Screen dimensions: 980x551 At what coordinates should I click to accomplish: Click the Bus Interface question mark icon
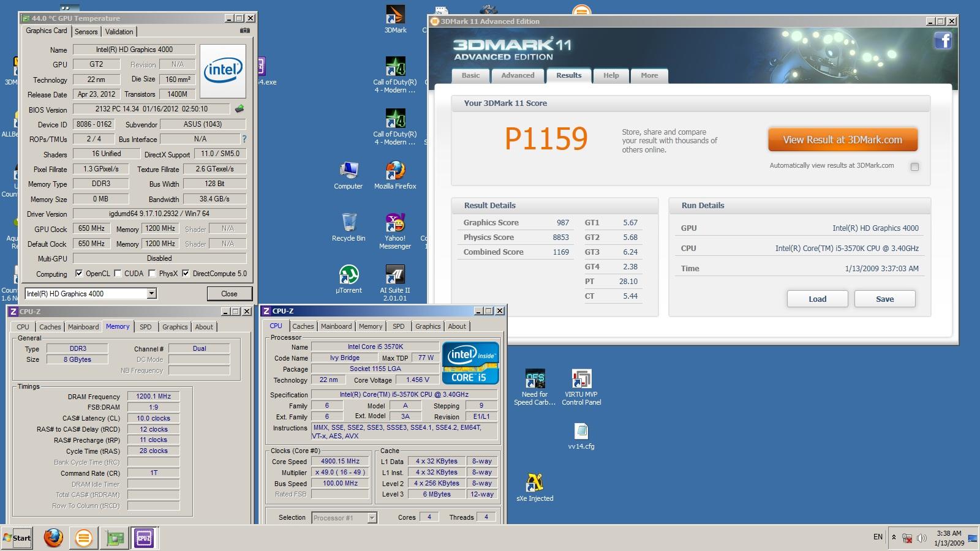(x=244, y=139)
